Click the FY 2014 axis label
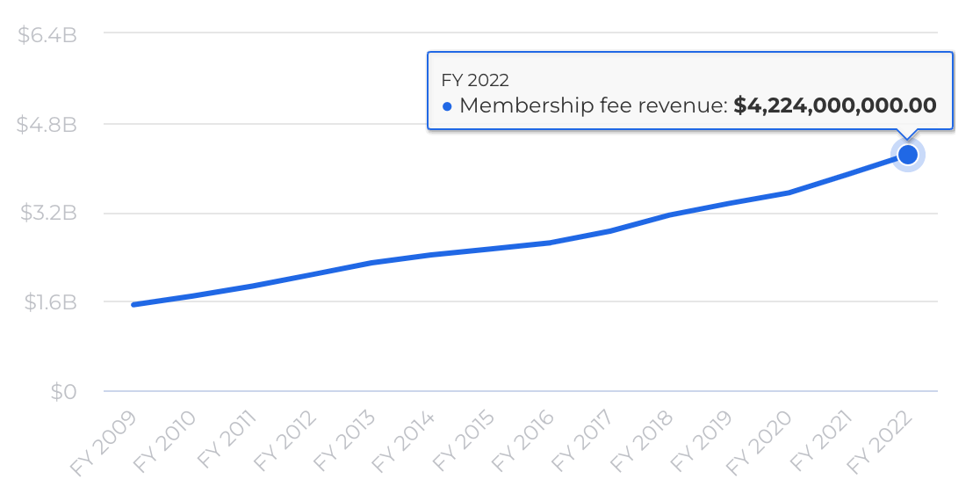The image size is (980, 501). pyautogui.click(x=403, y=441)
